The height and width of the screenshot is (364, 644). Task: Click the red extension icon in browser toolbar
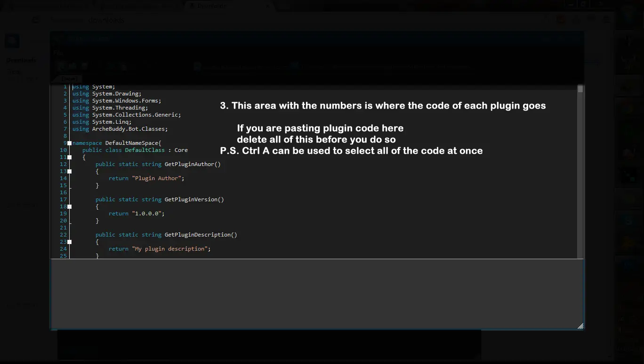[560, 20]
